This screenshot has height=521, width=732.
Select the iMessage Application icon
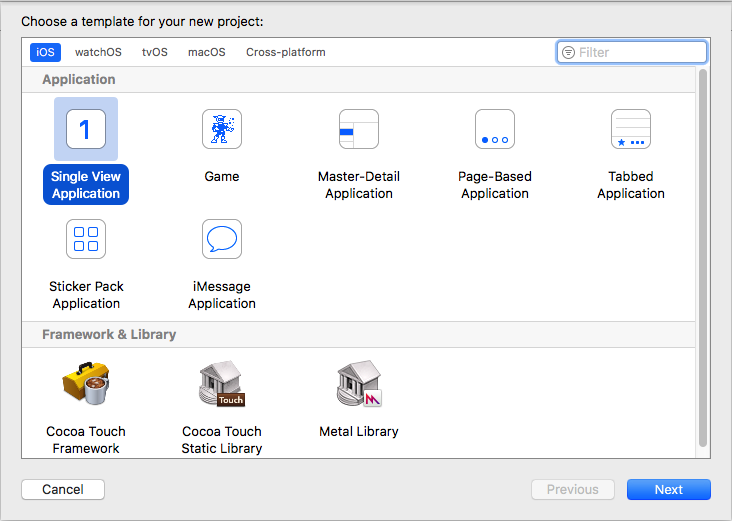coord(222,239)
